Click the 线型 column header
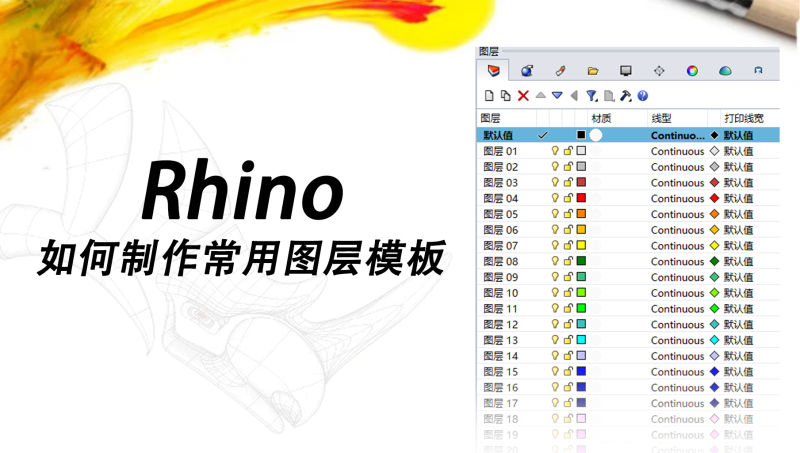 661,119
